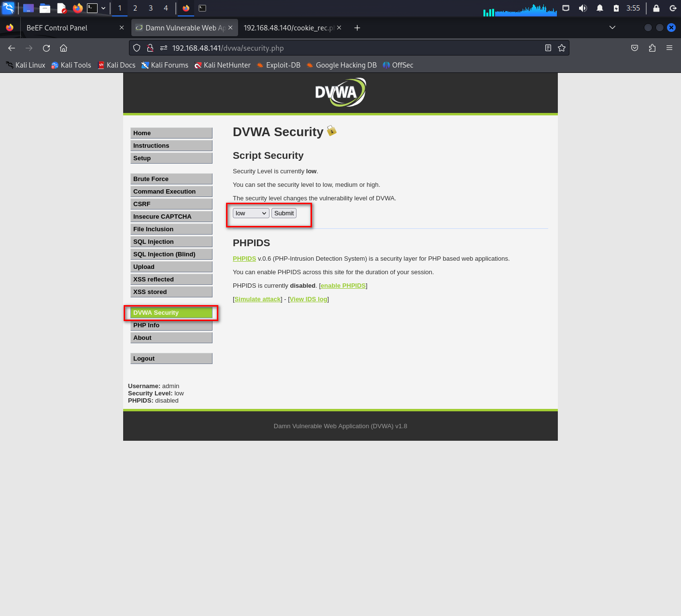Open the Kali Forums bookmark
The width and height of the screenshot is (681, 616).
(165, 65)
